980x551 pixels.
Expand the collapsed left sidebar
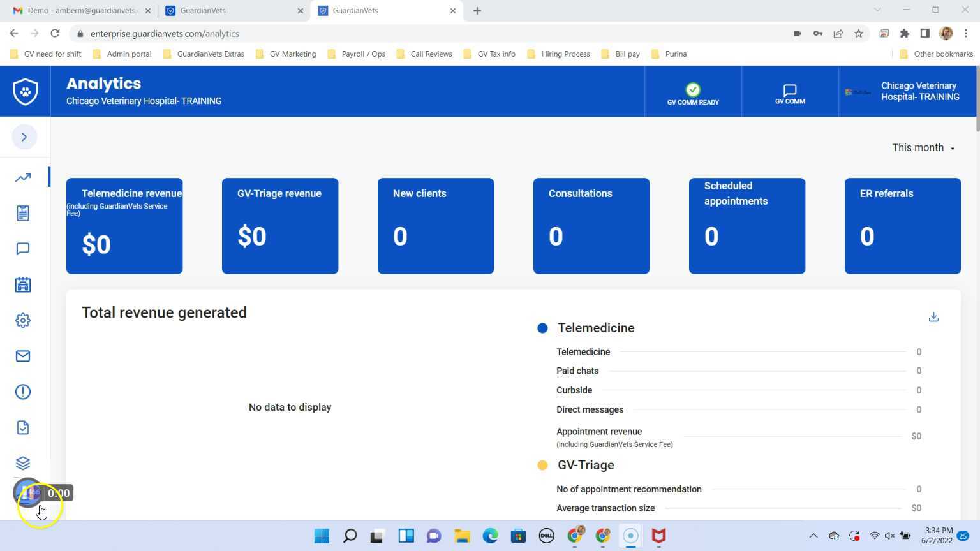click(x=24, y=136)
